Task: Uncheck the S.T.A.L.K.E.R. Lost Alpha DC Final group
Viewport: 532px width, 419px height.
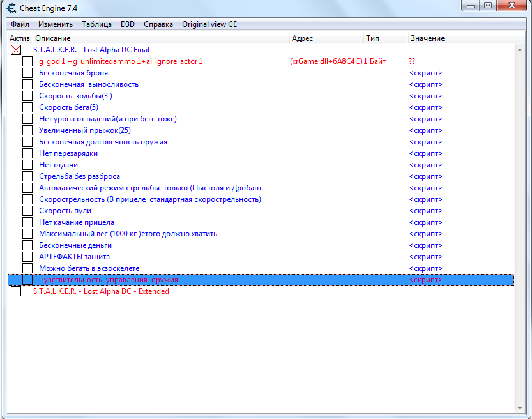Action: (16, 50)
